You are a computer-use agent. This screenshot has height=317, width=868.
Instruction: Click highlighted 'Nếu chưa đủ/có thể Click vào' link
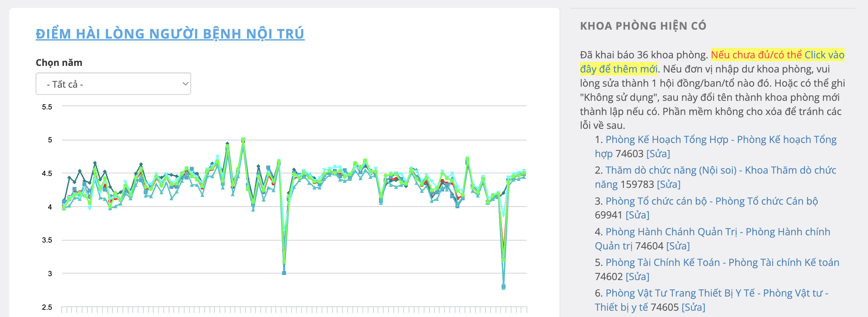[777, 55]
